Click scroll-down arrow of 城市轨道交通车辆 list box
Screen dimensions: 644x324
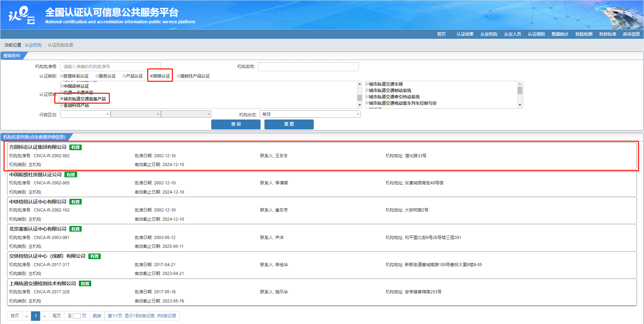pyautogui.click(x=520, y=105)
